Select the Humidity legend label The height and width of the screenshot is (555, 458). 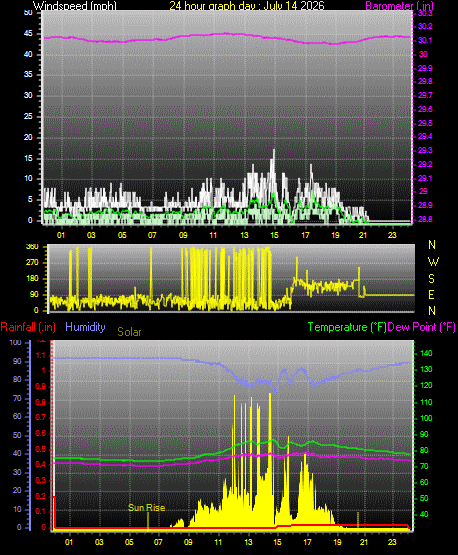(x=85, y=327)
